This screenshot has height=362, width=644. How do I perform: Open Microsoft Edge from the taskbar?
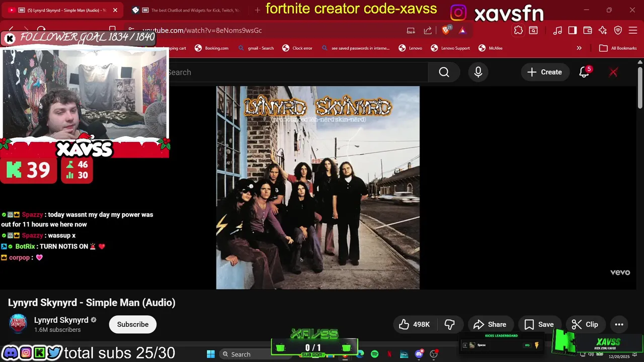coord(360,354)
